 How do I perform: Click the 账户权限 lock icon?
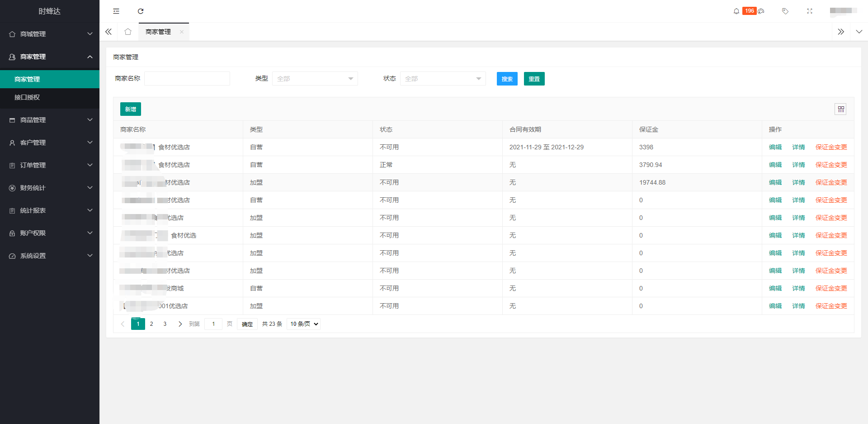point(12,233)
